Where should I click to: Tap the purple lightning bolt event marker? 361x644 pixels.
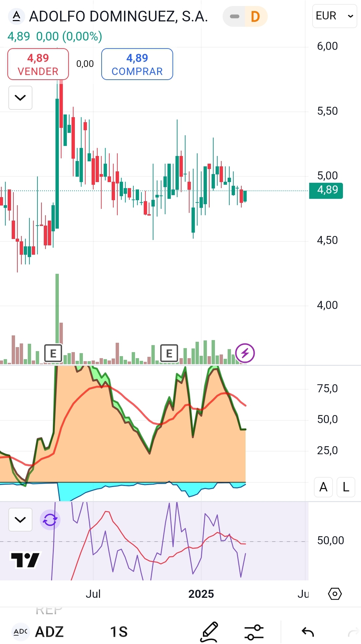245,353
